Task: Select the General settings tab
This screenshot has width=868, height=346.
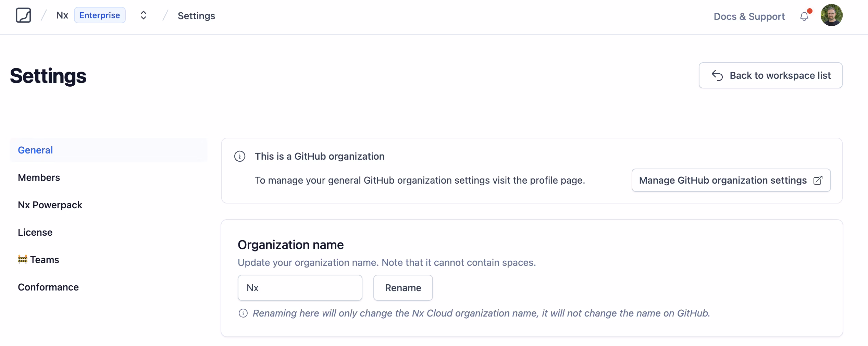Action: click(35, 150)
